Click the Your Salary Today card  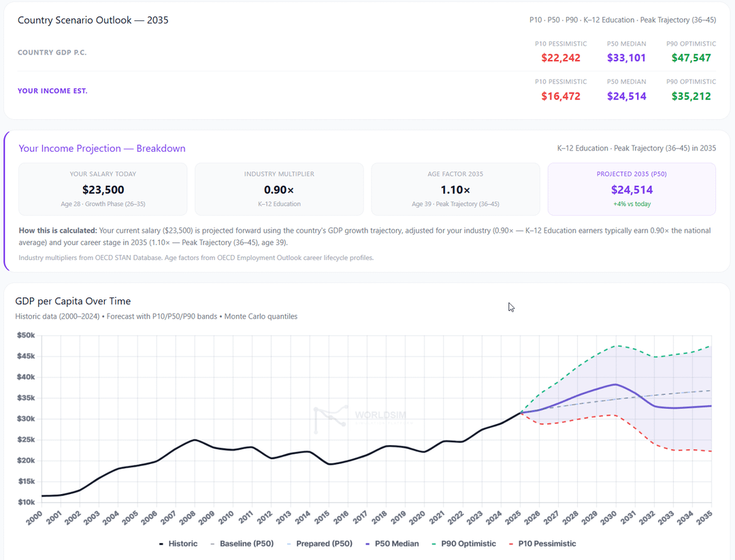(103, 189)
